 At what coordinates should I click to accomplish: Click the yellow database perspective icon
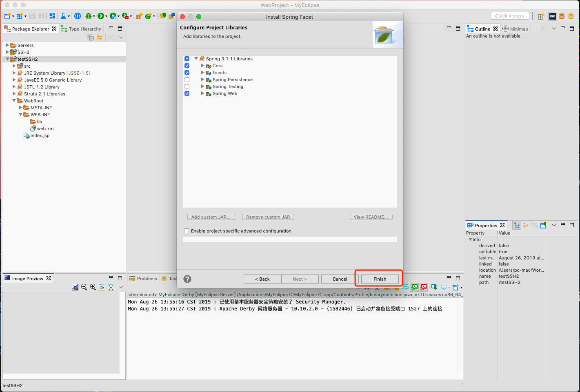click(x=571, y=16)
